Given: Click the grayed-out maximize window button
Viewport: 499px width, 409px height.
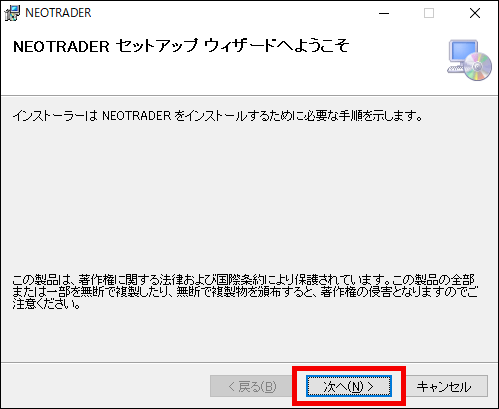Looking at the screenshot, I should pos(429,13).
